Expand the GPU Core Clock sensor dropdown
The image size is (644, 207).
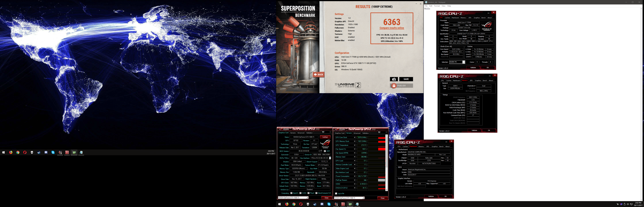(x=354, y=138)
